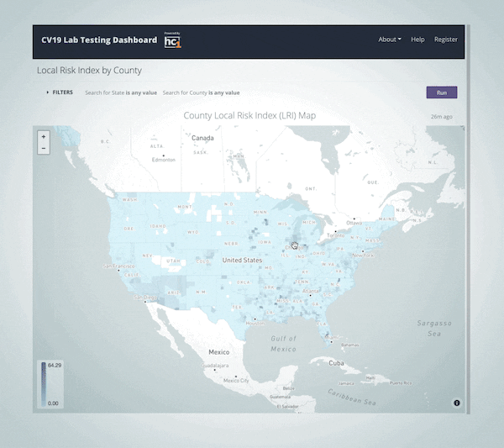Click the UTAH state label
The height and width of the screenshot is (448, 504).
173,261
